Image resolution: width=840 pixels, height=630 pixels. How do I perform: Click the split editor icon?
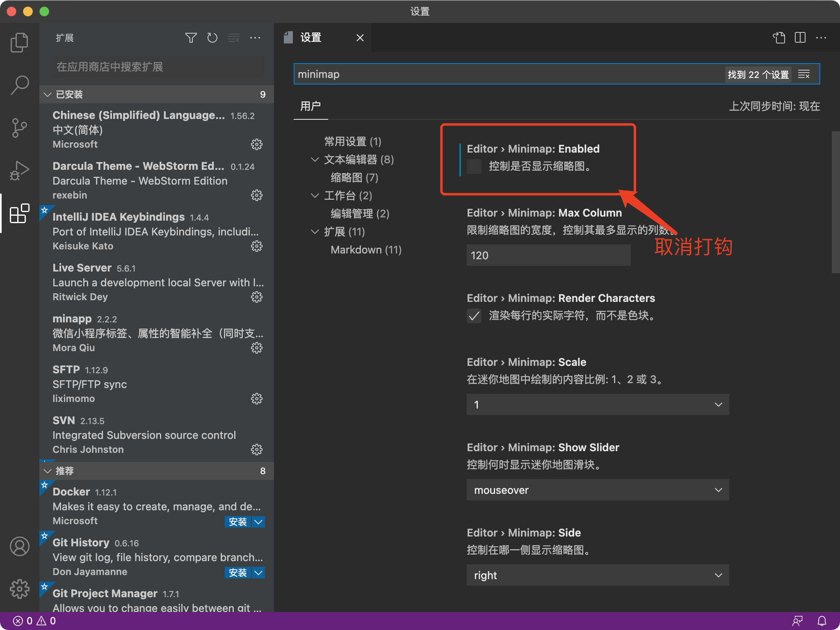[x=800, y=38]
